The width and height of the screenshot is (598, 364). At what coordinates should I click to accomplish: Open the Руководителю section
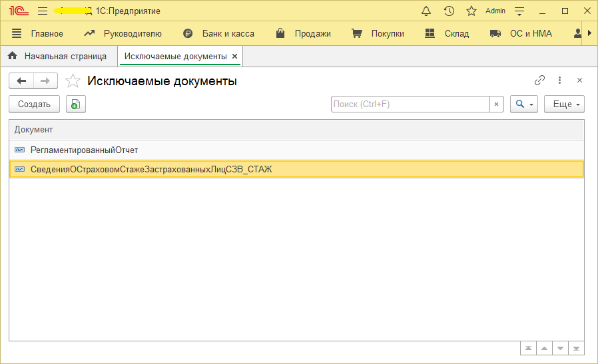pyautogui.click(x=133, y=33)
